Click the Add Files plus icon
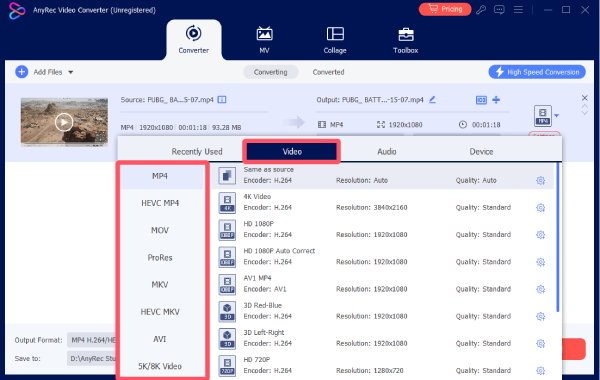 (21, 72)
